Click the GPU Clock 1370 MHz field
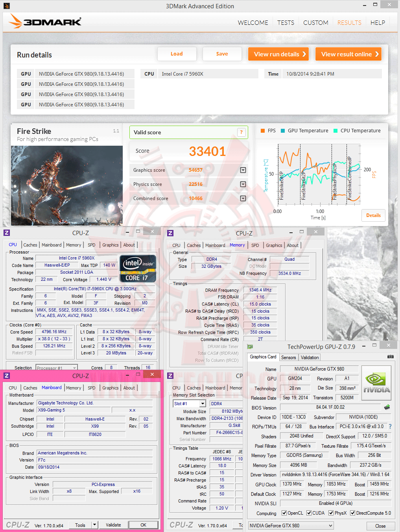Screen dimensions: 400x532 (x=292, y=484)
